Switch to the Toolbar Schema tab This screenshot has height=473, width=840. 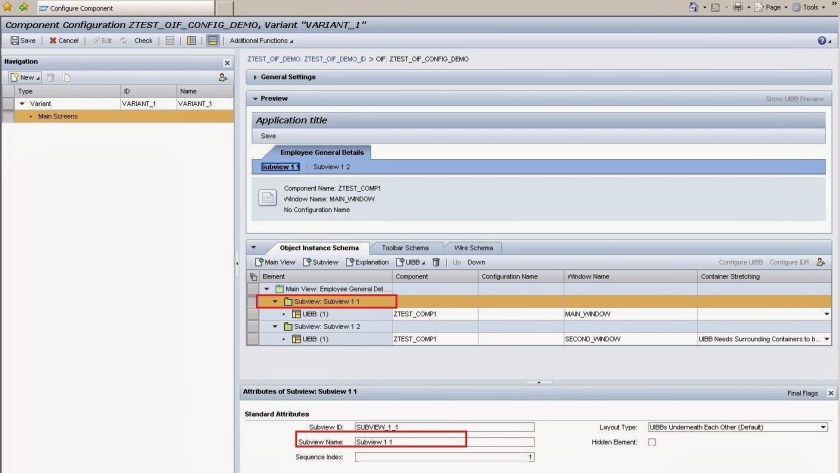(x=405, y=247)
